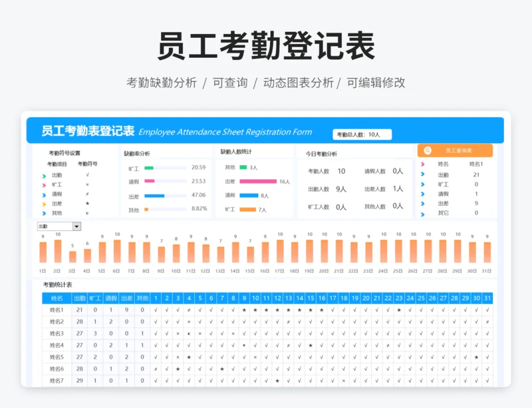The width and height of the screenshot is (532, 408).
Task: Select the 姓名5 cell in the table
Action: click(57, 357)
